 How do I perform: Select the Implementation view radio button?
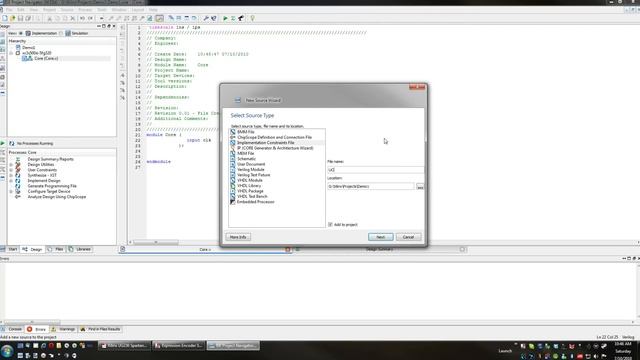point(21,33)
